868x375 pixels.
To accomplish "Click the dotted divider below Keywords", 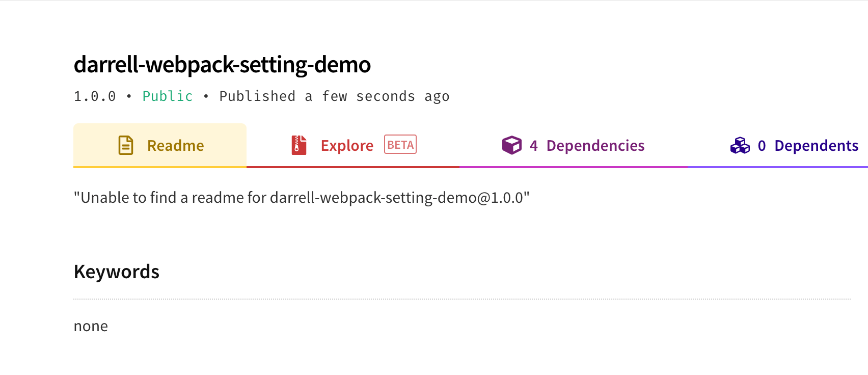I will tap(462, 299).
